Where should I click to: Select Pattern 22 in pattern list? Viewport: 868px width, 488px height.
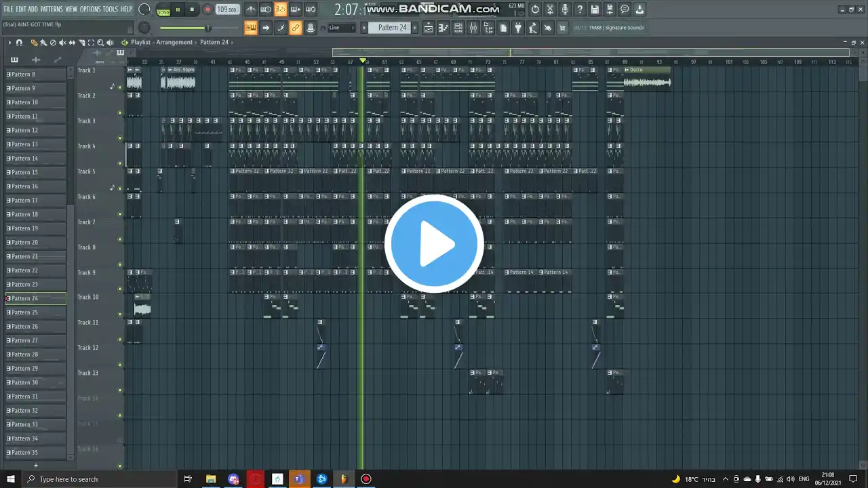click(36, 270)
